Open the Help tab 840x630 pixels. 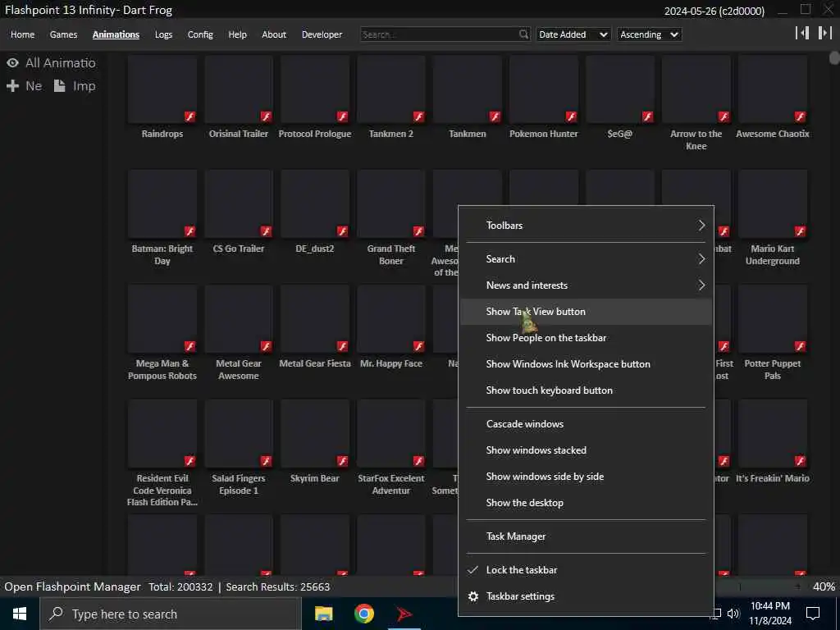point(237,34)
